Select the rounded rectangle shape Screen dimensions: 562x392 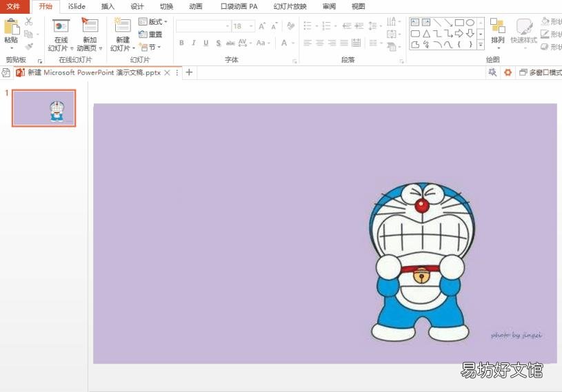(415, 34)
